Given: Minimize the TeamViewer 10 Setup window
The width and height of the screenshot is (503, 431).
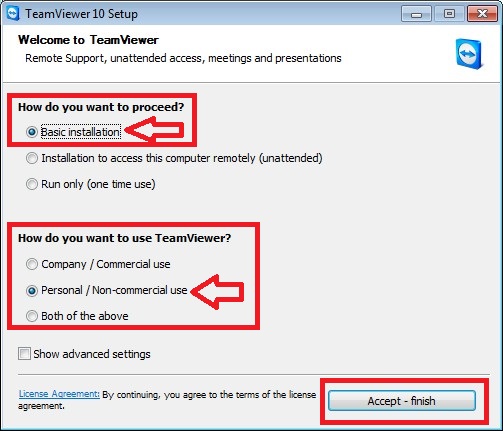Looking at the screenshot, I should 416,14.
